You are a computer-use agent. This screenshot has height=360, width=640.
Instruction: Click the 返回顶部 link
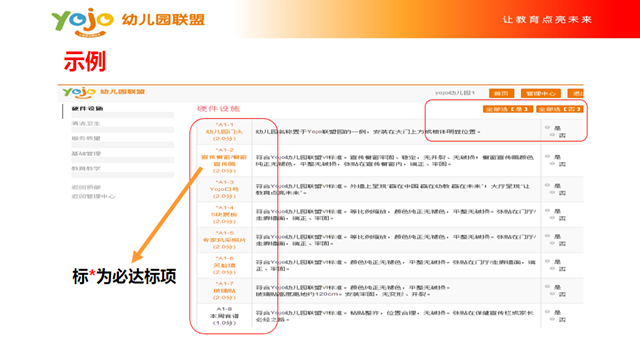click(86, 187)
